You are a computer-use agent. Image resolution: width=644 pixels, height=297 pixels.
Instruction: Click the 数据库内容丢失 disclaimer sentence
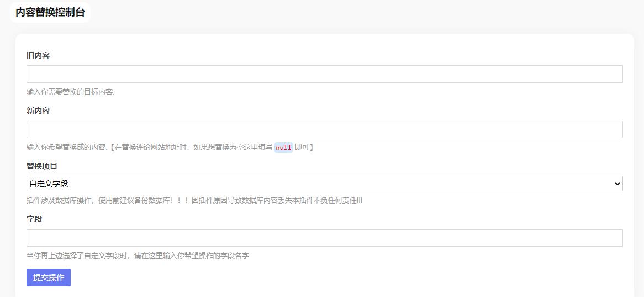pyautogui.click(x=276, y=200)
